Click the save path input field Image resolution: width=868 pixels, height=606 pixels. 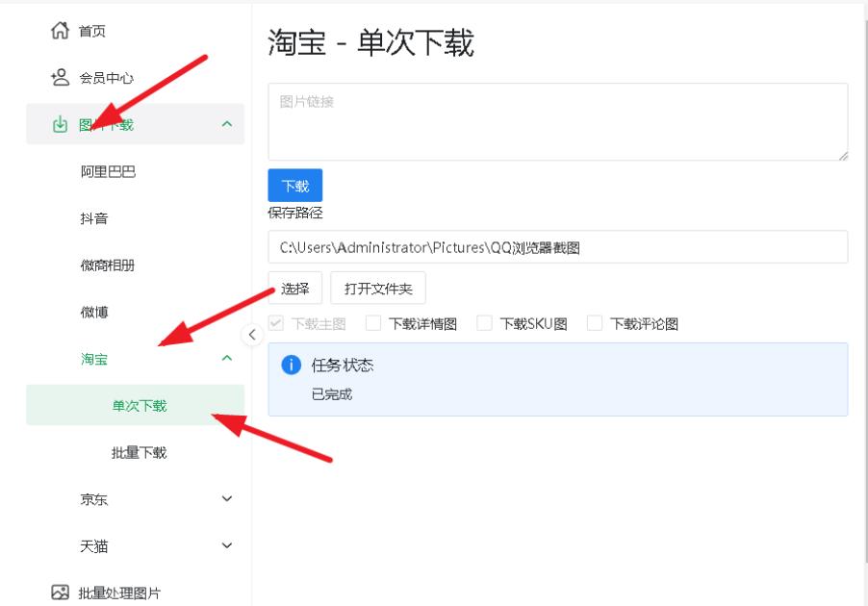(x=558, y=247)
